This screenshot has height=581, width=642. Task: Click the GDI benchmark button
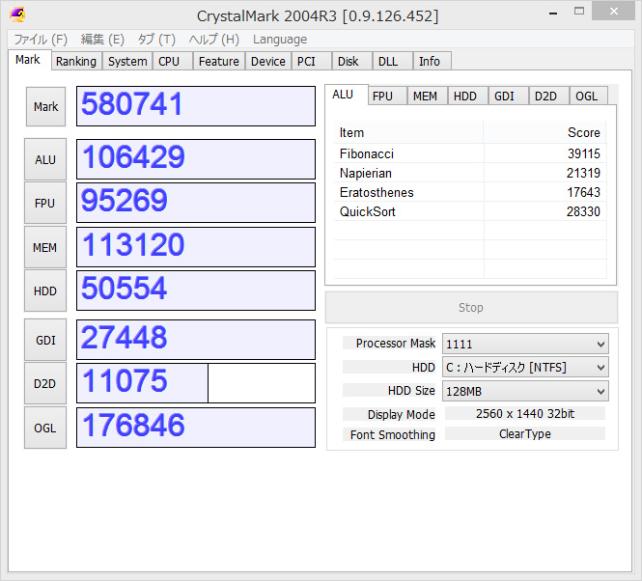pyautogui.click(x=45, y=340)
